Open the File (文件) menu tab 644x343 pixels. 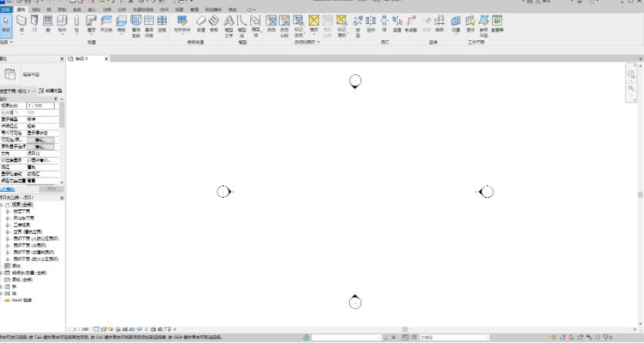[6, 9]
